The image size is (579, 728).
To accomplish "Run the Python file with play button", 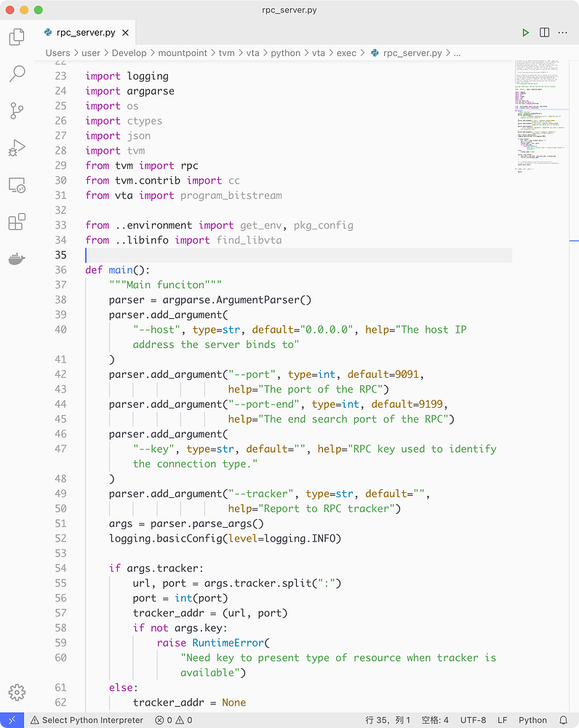I will click(x=525, y=33).
